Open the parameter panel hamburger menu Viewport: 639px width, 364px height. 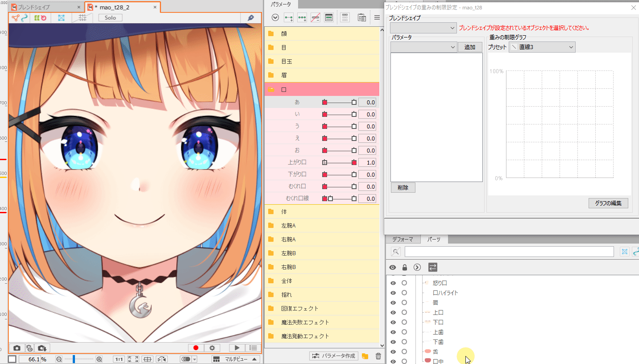click(x=377, y=18)
